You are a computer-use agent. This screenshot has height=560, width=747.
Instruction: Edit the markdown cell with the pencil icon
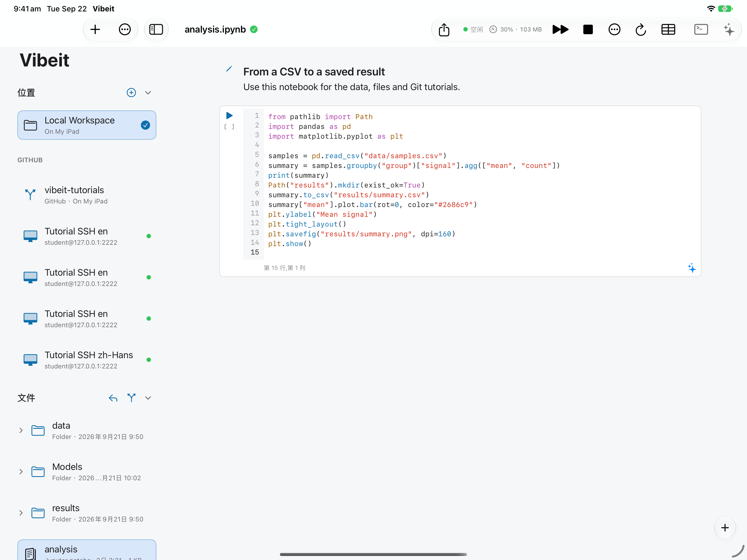(x=229, y=69)
